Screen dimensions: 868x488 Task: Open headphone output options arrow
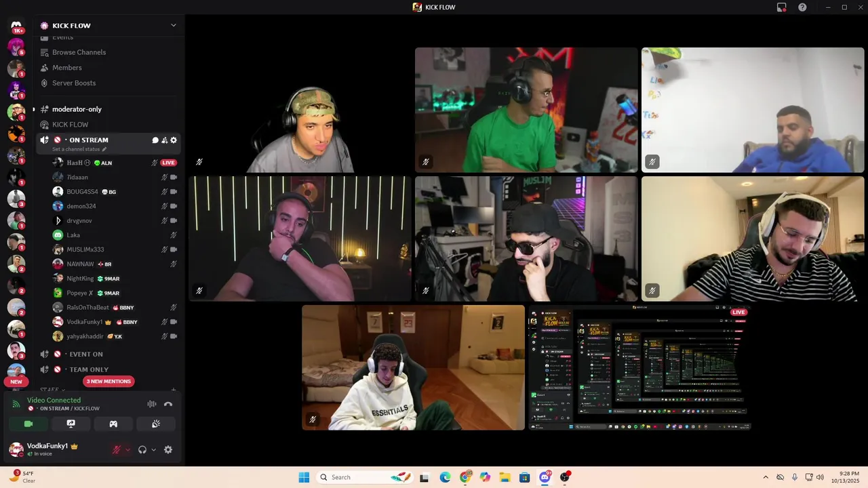click(153, 449)
